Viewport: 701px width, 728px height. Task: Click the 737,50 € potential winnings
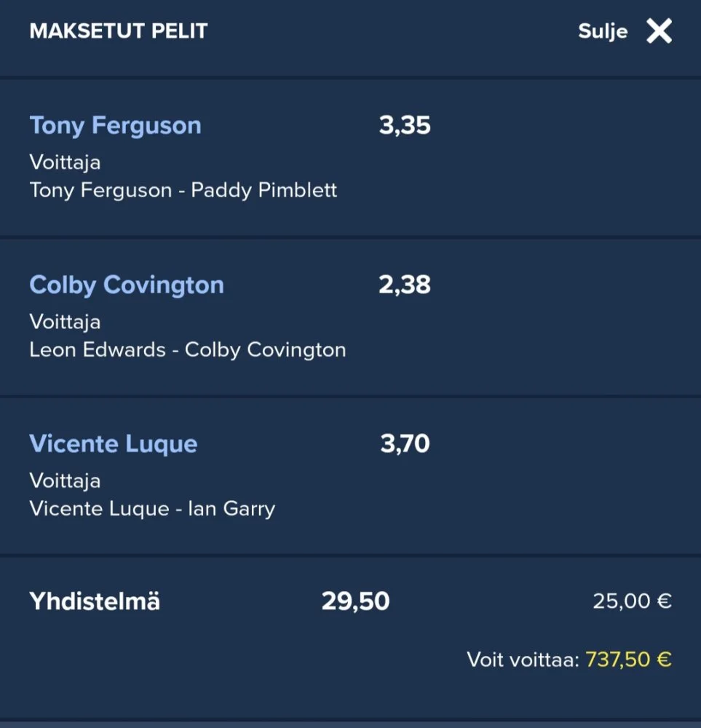coord(628,660)
